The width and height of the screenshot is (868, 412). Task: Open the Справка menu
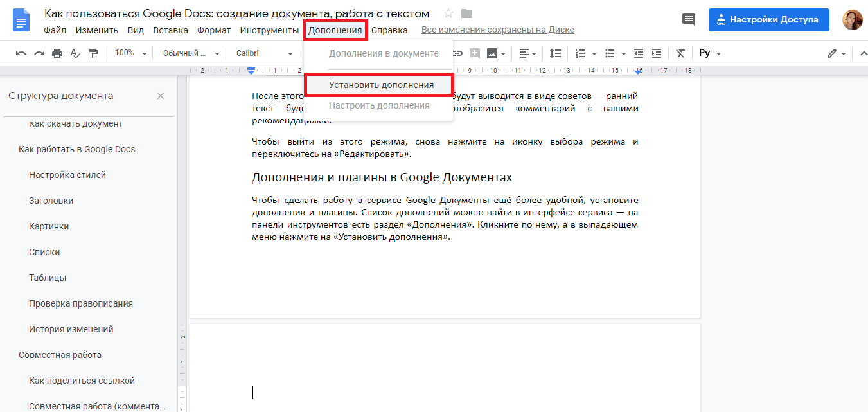tap(391, 30)
